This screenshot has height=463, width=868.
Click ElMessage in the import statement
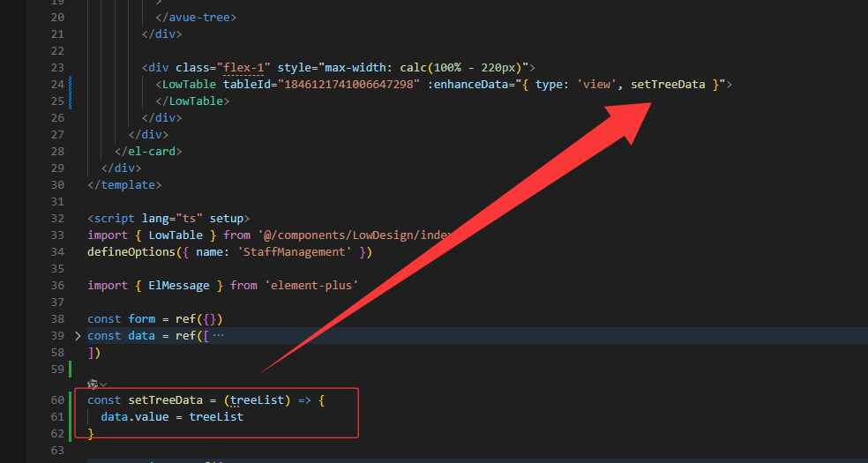tap(179, 286)
